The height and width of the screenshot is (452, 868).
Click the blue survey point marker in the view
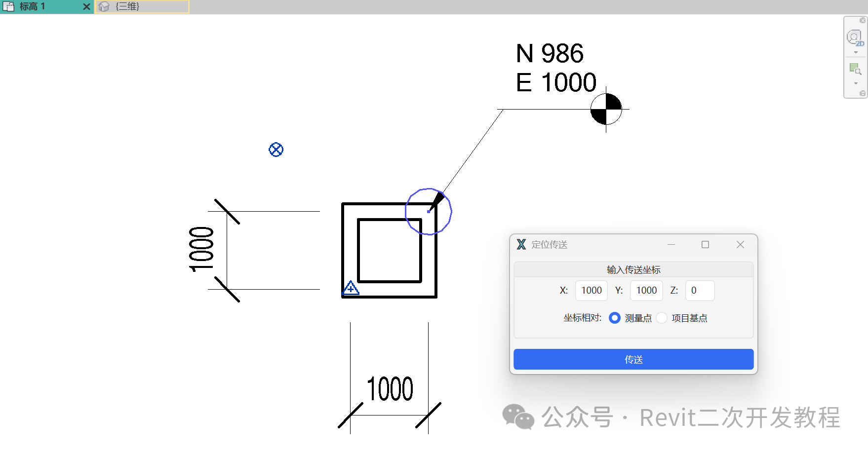(x=276, y=150)
